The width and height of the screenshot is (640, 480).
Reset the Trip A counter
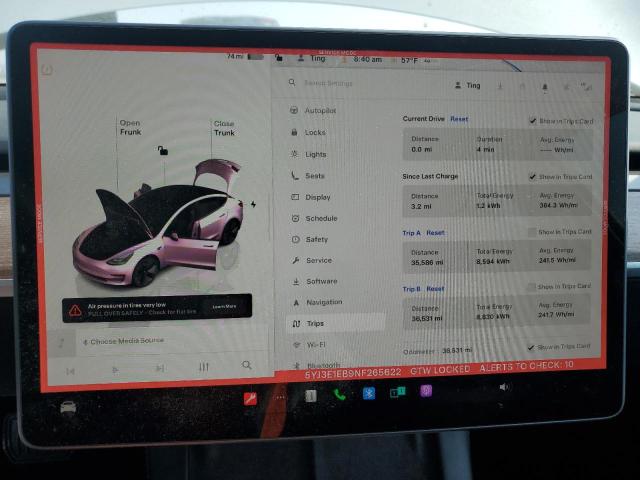[x=435, y=233]
